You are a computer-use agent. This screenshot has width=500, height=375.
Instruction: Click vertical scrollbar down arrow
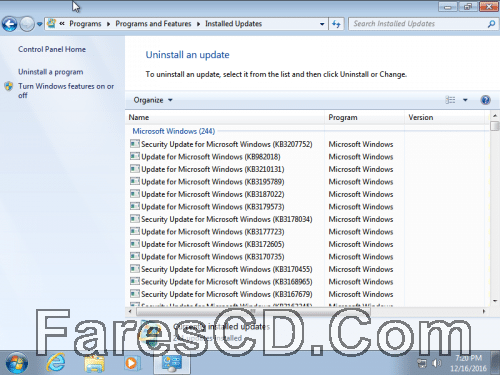495,301
